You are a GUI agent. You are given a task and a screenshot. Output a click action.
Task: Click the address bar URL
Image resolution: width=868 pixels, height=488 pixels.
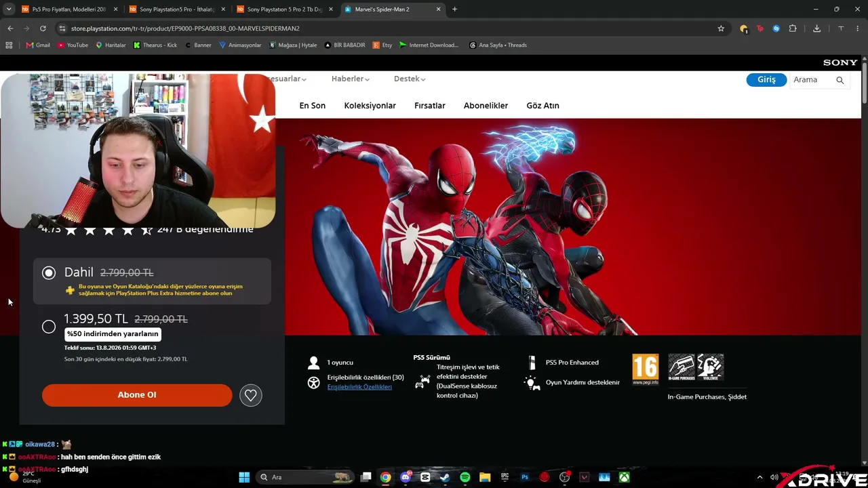tap(185, 28)
